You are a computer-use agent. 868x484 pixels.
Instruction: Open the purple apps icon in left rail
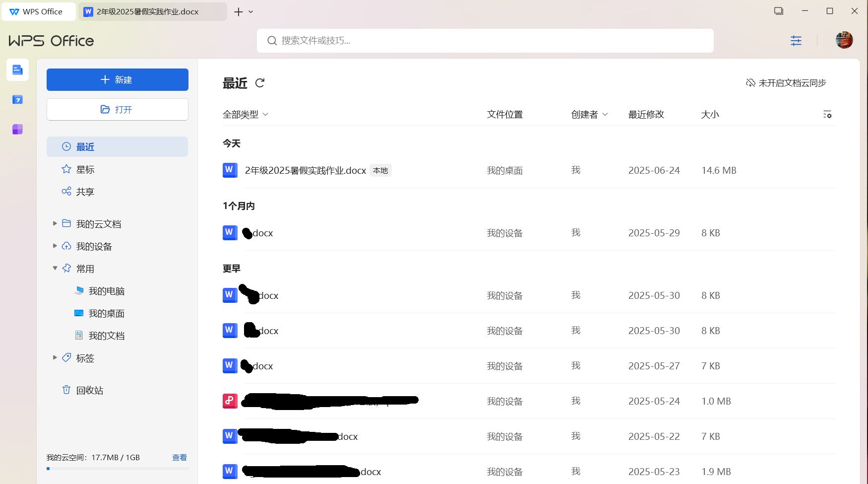pos(17,130)
